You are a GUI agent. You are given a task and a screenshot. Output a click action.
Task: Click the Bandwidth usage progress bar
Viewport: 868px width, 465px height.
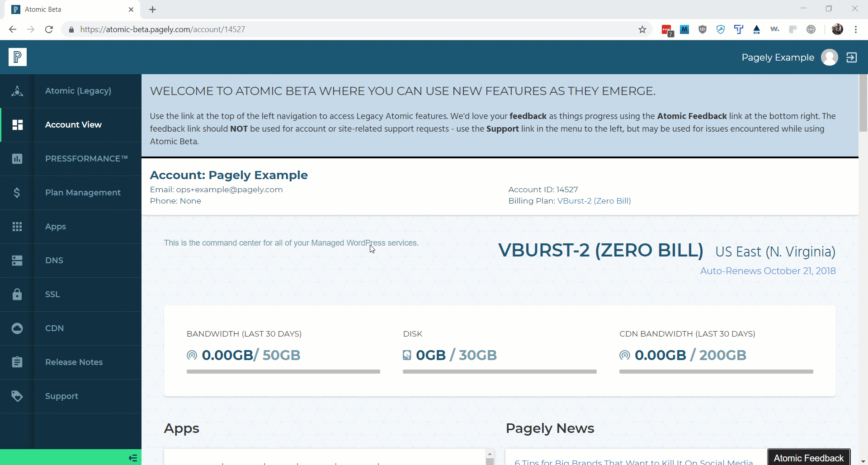pos(283,372)
